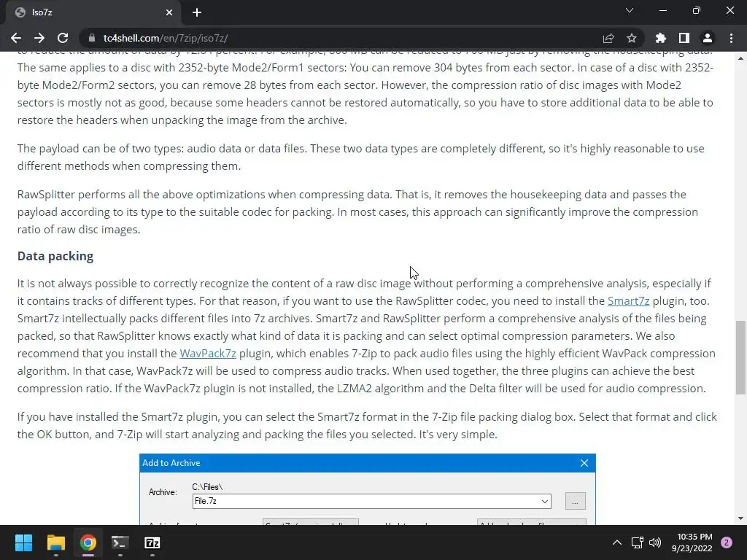Click the address bar URL
Screen dimensions: 747x560
click(x=166, y=38)
